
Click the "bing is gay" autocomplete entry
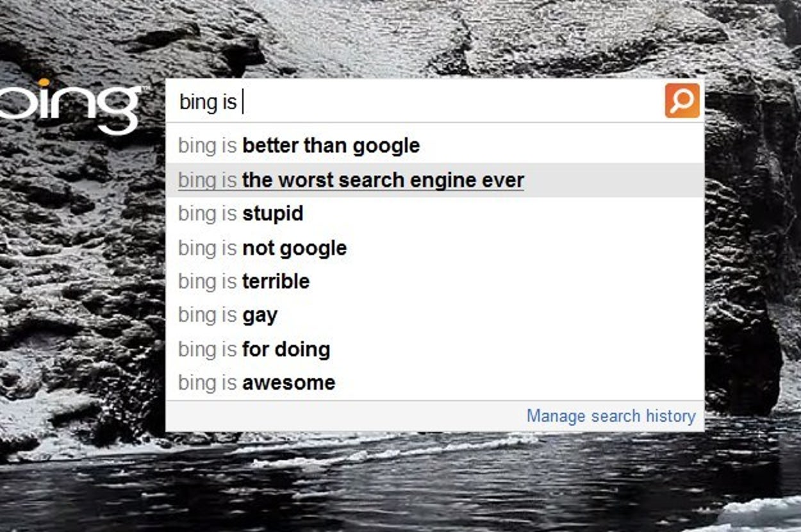228,315
